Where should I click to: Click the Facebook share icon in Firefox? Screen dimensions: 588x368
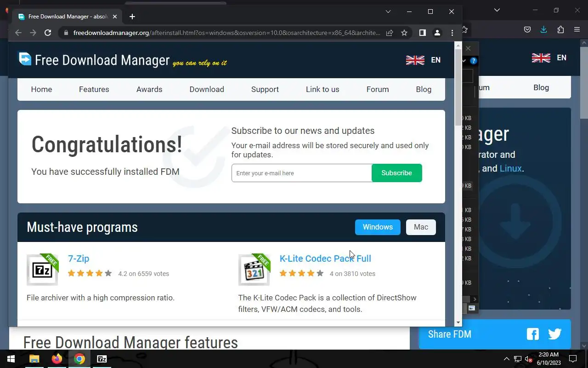pyautogui.click(x=533, y=334)
